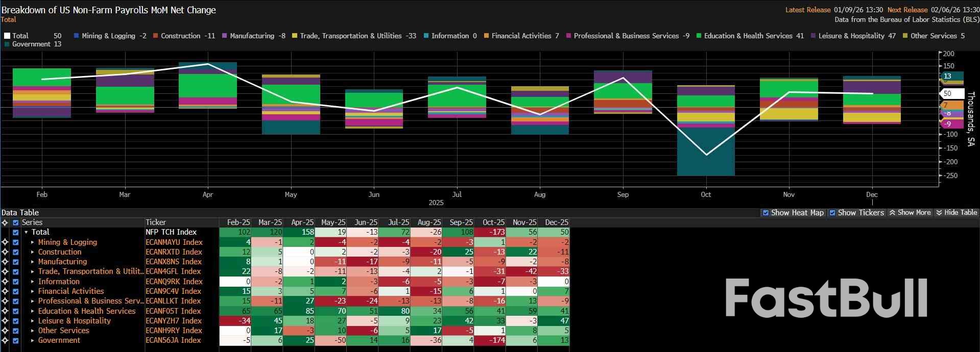Click the Hide Table button
980x352 pixels.
point(956,213)
